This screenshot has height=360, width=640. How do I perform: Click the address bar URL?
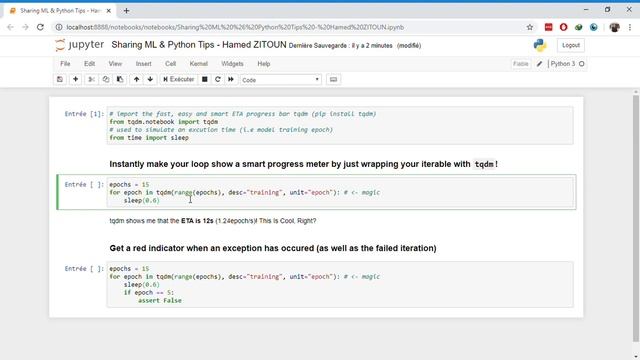point(235,27)
